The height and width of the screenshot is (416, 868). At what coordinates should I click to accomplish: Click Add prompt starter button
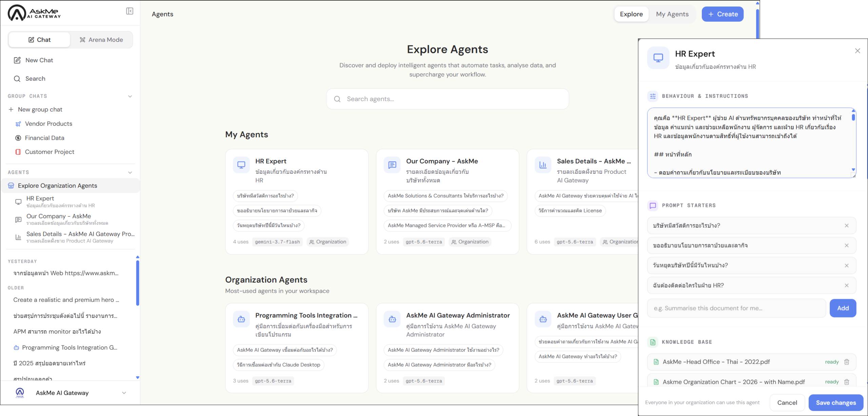(x=843, y=308)
